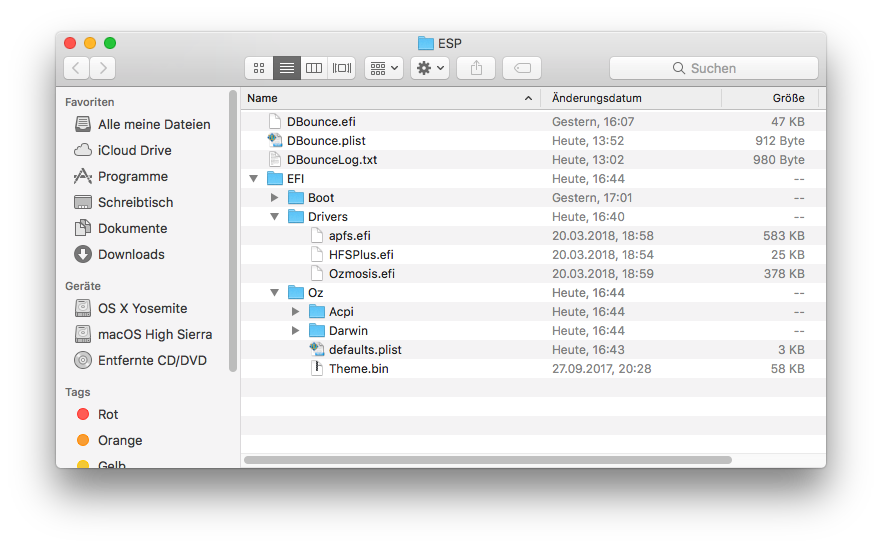
Task: Collapse the Drivers folder
Action: pyautogui.click(x=274, y=217)
